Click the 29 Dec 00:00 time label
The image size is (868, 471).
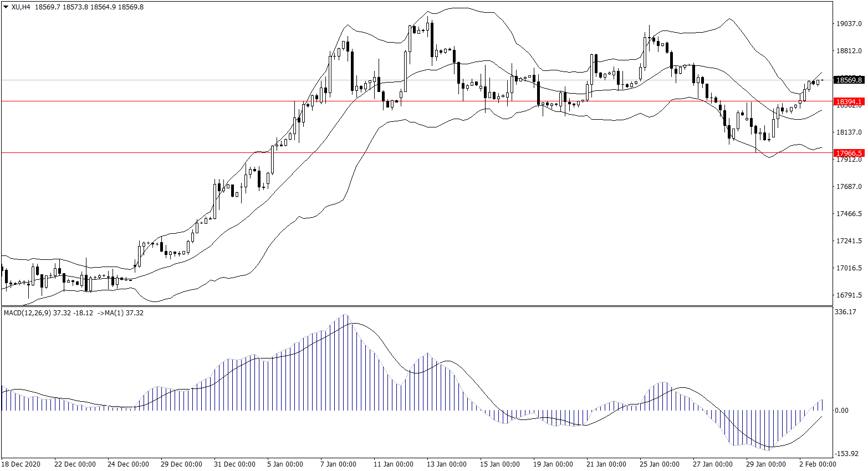[181, 464]
